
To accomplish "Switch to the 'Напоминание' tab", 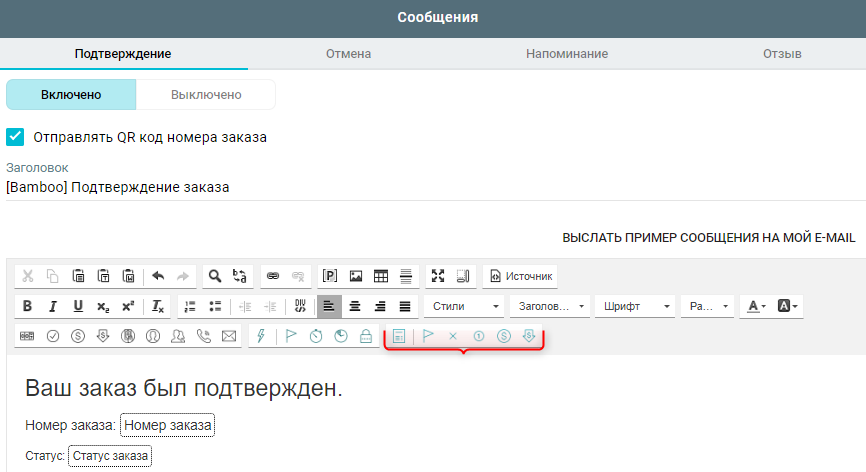I will click(567, 54).
